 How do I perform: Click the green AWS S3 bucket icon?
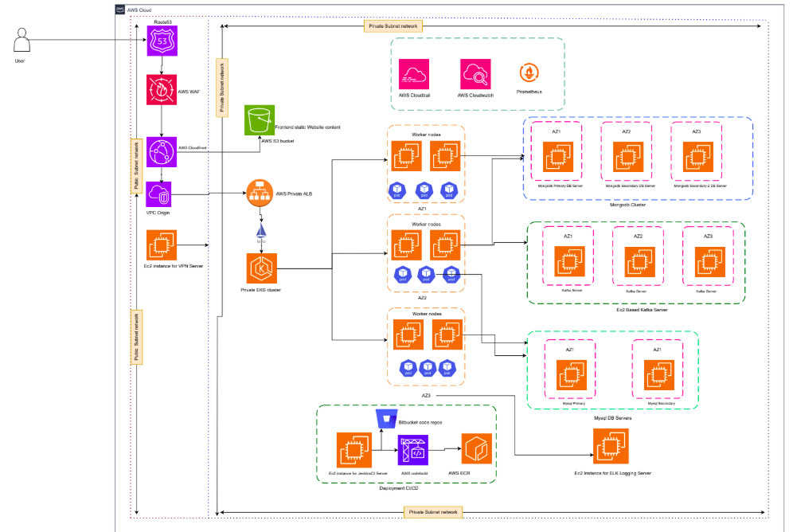tap(259, 121)
